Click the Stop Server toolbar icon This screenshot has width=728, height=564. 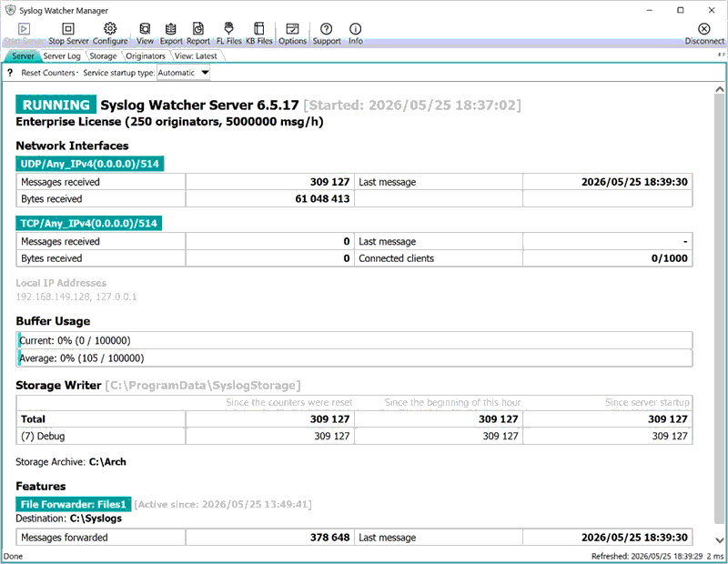pyautogui.click(x=68, y=29)
